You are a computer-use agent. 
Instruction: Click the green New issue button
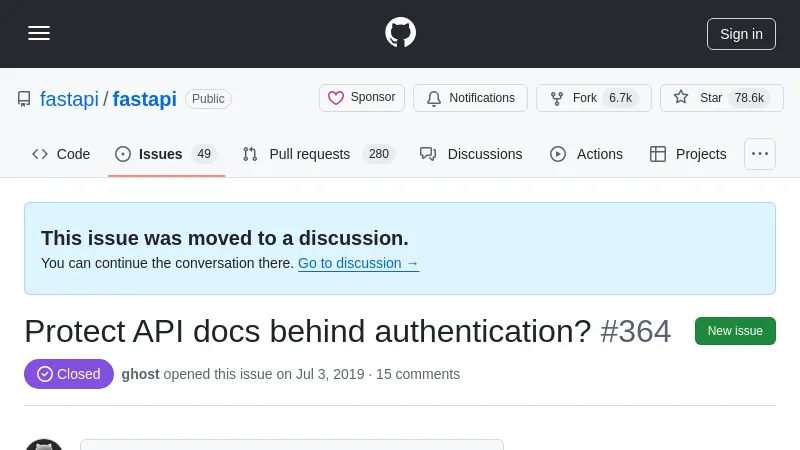pyautogui.click(x=735, y=331)
